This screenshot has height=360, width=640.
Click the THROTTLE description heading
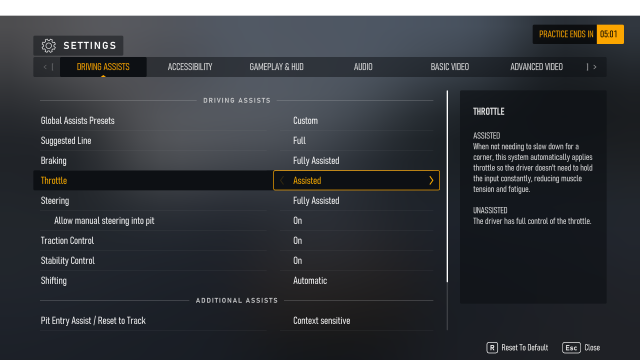coord(488,112)
